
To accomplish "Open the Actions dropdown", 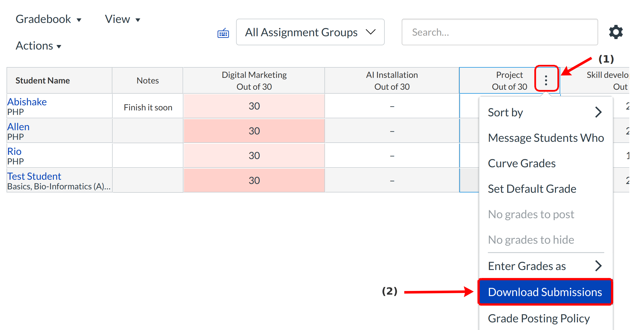I will point(38,46).
